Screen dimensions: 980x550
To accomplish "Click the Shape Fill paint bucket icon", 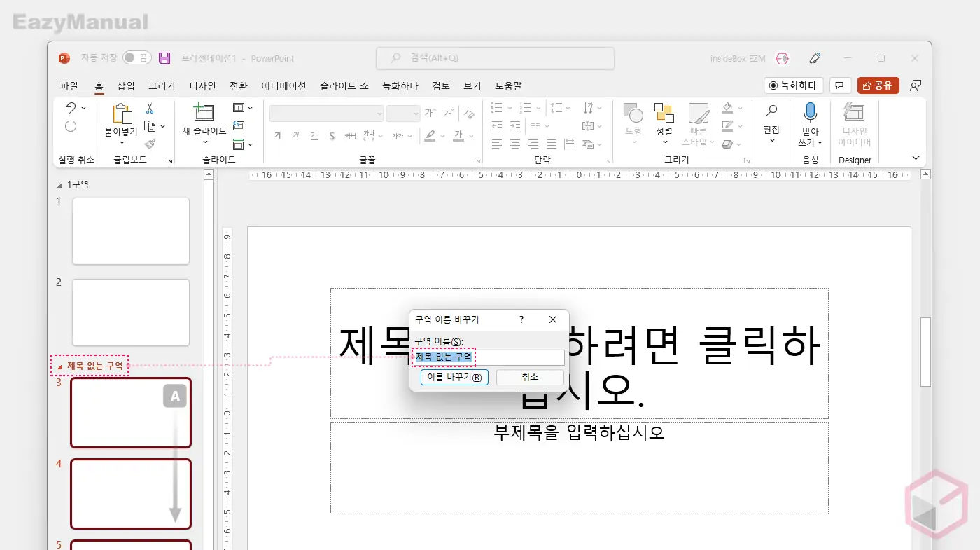I will (x=727, y=108).
